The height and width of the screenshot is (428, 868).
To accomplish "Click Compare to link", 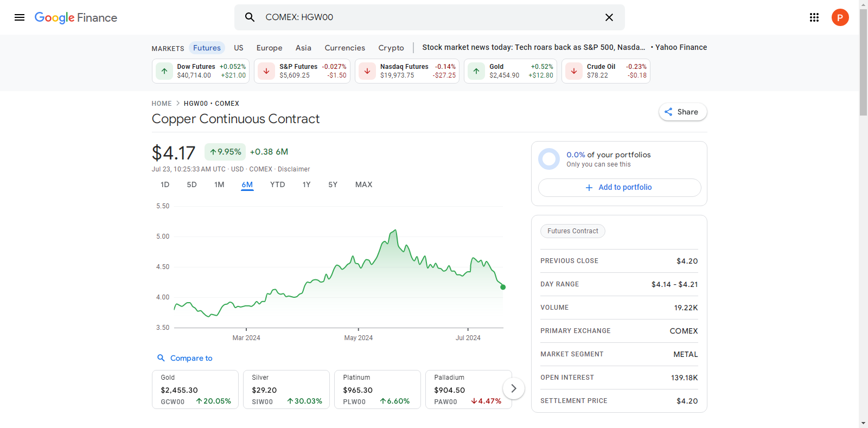I will click(x=192, y=358).
